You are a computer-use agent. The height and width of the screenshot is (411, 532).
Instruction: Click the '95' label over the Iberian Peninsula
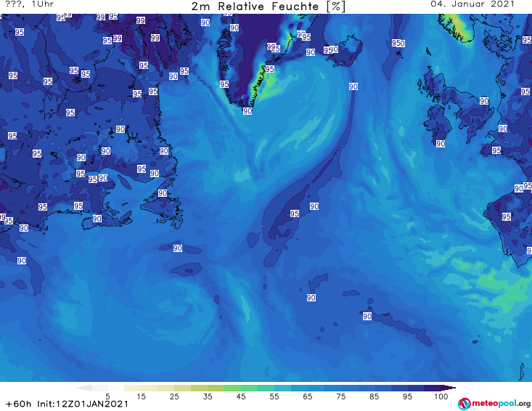click(x=506, y=216)
